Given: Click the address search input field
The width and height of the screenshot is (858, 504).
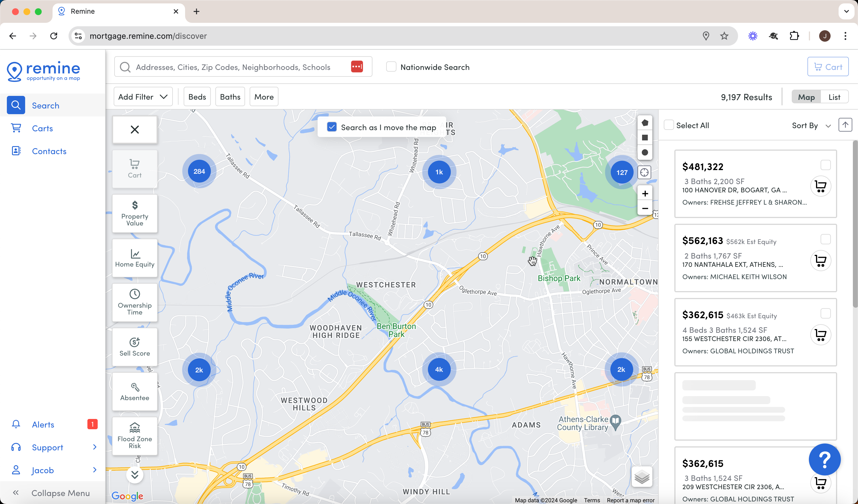Looking at the screenshot, I should point(233,67).
